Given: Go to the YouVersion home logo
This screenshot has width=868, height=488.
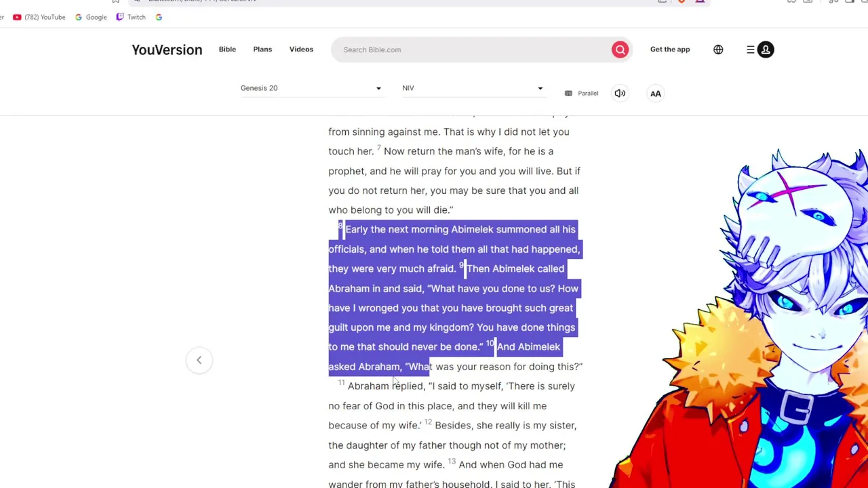Looking at the screenshot, I should pyautogui.click(x=167, y=49).
